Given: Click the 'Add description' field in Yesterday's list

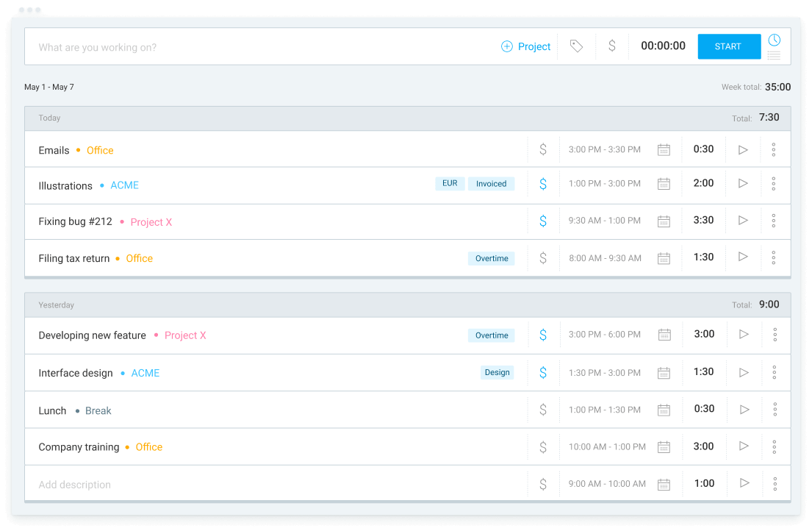Looking at the screenshot, I should point(73,484).
